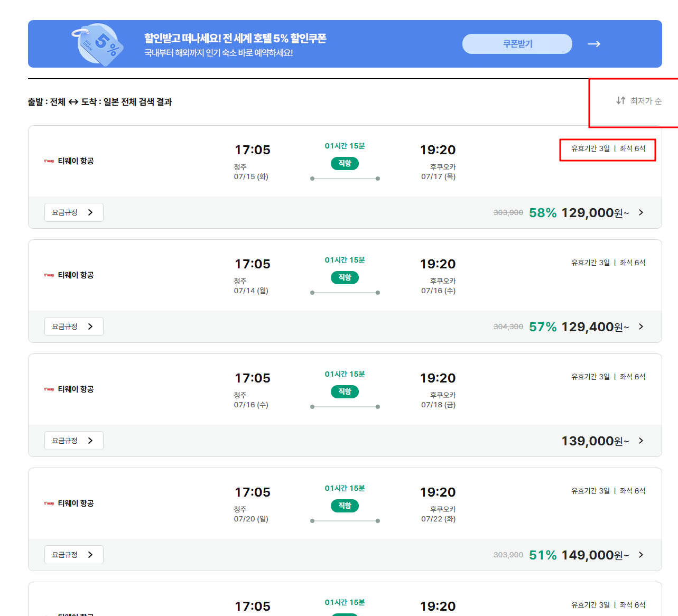Open 요금규정 for the 129,000원 flight
Screen dimensions: 678x616
pos(74,212)
